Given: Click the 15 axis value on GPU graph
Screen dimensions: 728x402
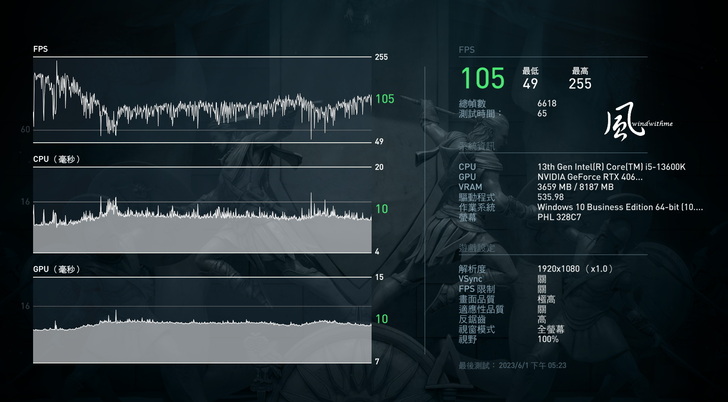Looking at the screenshot, I should click(x=379, y=277).
